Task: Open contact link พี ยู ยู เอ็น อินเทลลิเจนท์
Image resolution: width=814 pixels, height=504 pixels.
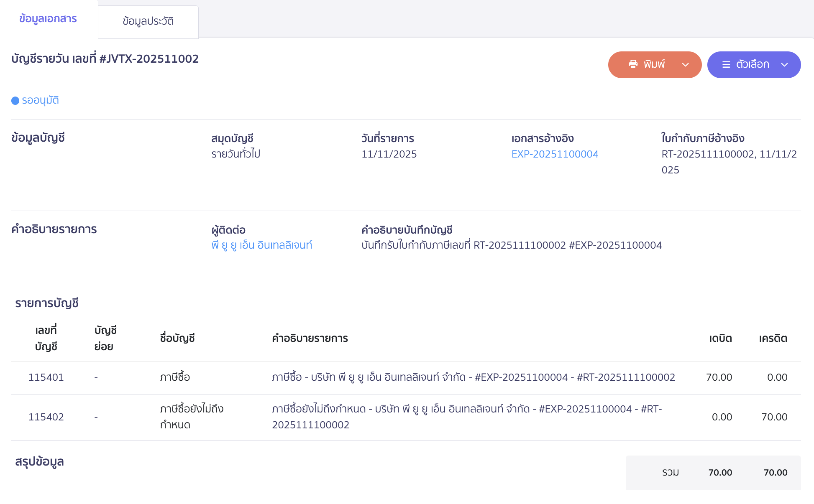Action: (262, 245)
